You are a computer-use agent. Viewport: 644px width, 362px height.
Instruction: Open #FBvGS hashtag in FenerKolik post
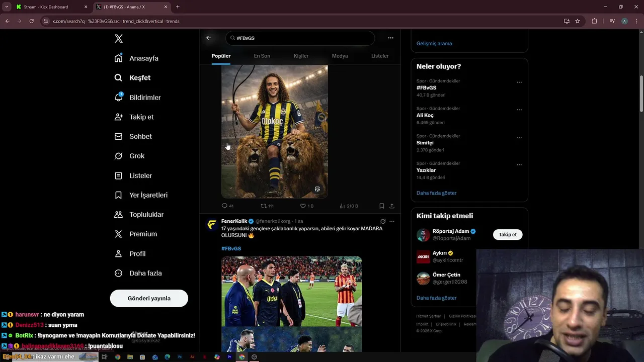click(231, 249)
